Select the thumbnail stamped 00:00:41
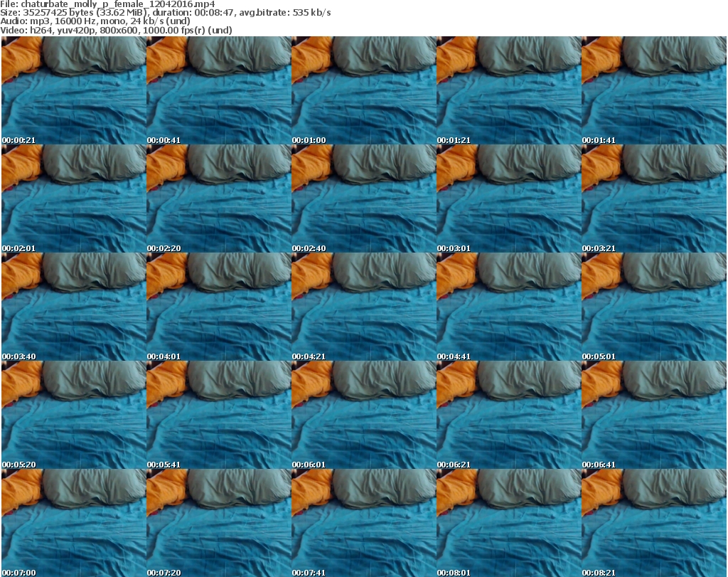The width and height of the screenshot is (728, 577). 219,90
